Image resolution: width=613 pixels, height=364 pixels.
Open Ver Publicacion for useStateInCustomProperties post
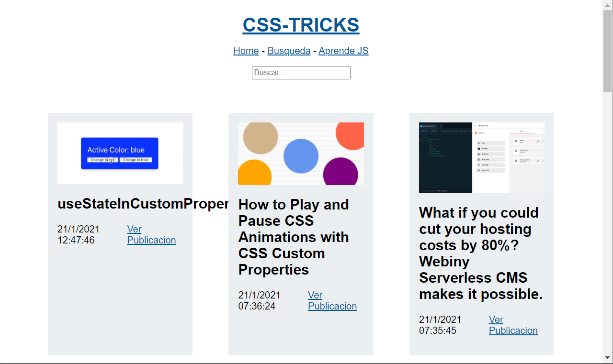(151, 234)
